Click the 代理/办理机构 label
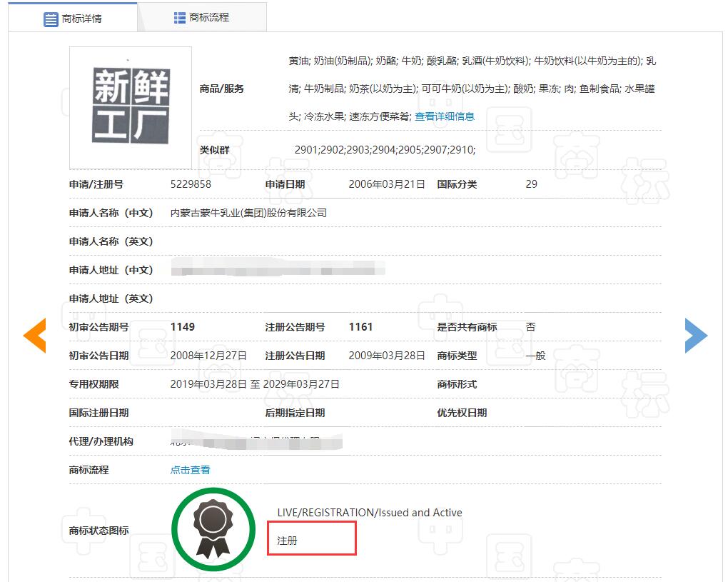The image size is (728, 582). tap(101, 442)
